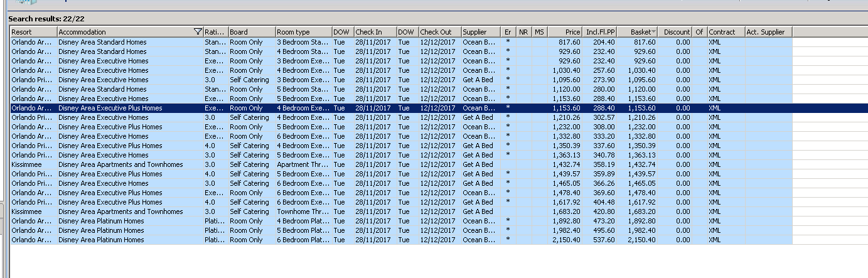Click the 359.89 Incl.Fl.PP value
This screenshot has width=868, height=278.
pos(603,174)
